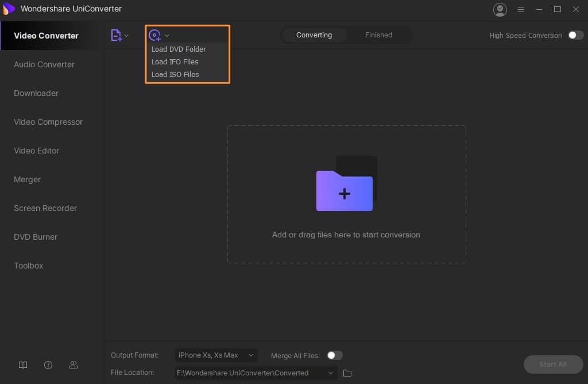Viewport: 588px width, 384px height.
Task: Toggle High Speed Conversion switch
Action: pos(575,35)
